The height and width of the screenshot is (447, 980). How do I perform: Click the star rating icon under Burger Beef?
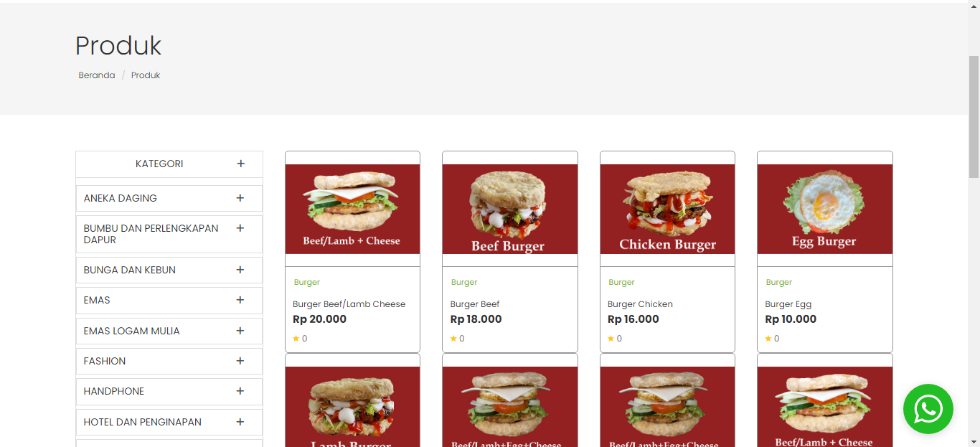click(x=453, y=339)
